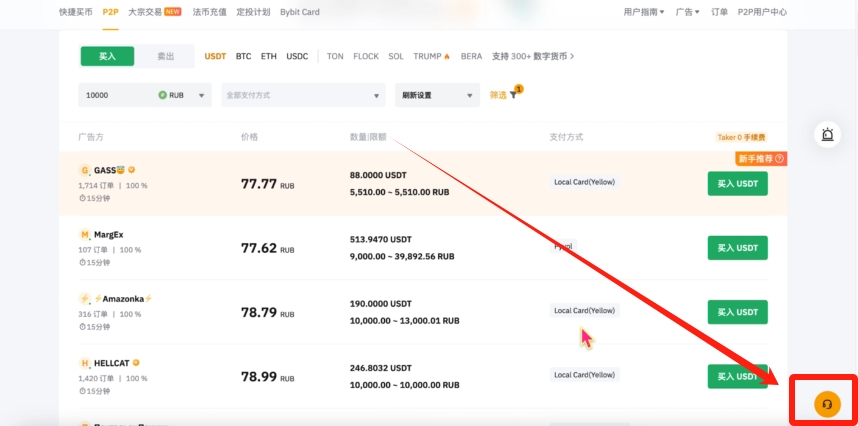The width and height of the screenshot is (858, 426).
Task: Select SOL coin
Action: (x=396, y=56)
